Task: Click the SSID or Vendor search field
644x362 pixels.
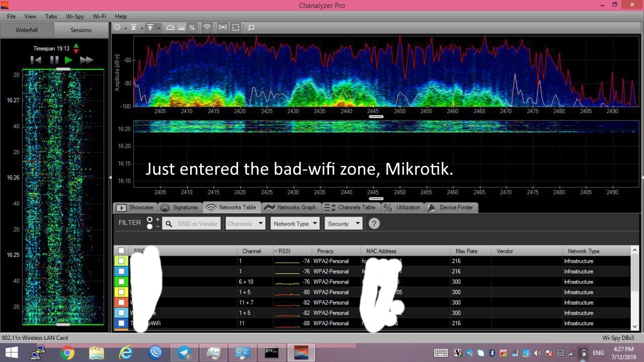Action: click(192, 224)
